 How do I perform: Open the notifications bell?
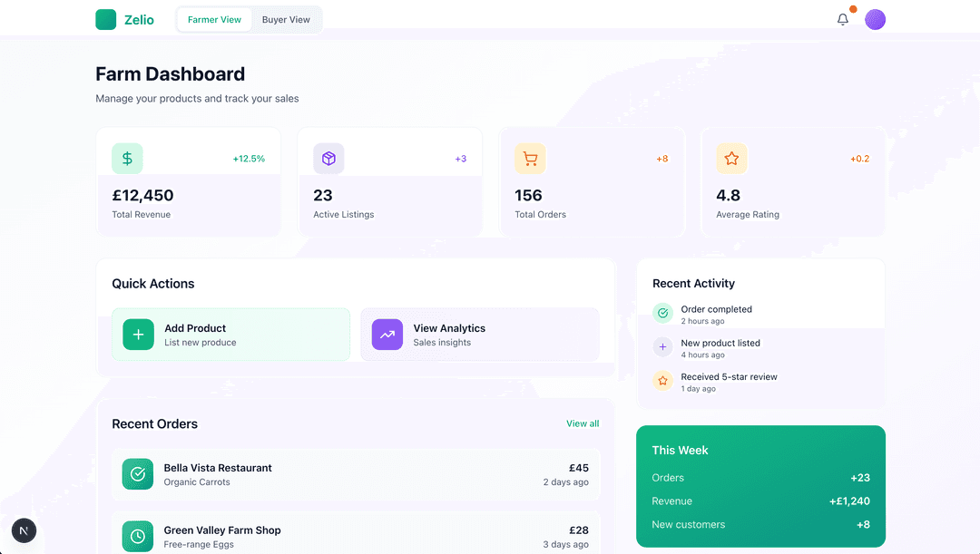pos(842,19)
